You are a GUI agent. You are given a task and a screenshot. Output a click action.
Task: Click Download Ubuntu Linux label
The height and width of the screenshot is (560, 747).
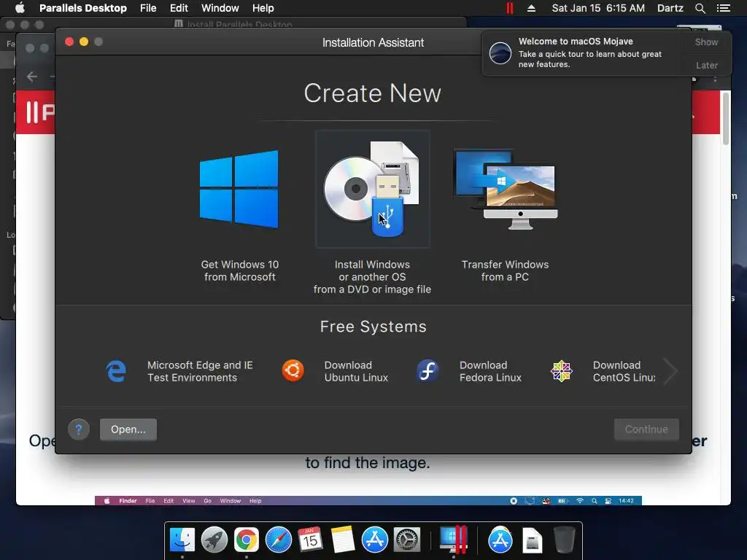coord(356,371)
